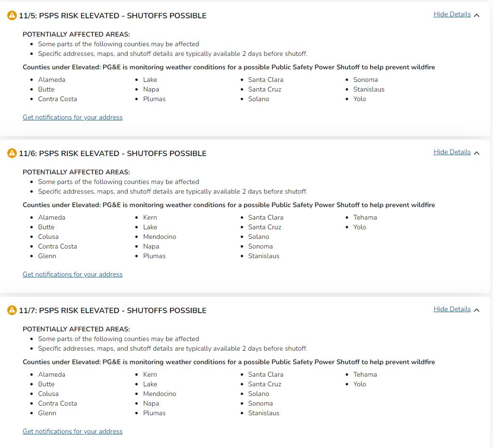This screenshot has height=448, width=493.
Task: Select 'Yolo' in the 11/6 county list
Action: 359,227
